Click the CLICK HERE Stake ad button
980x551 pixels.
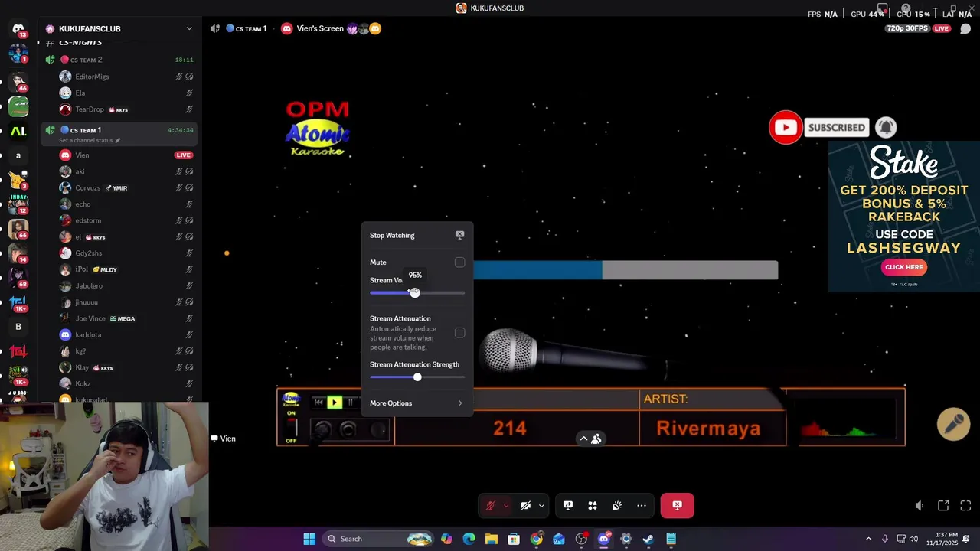pos(903,267)
